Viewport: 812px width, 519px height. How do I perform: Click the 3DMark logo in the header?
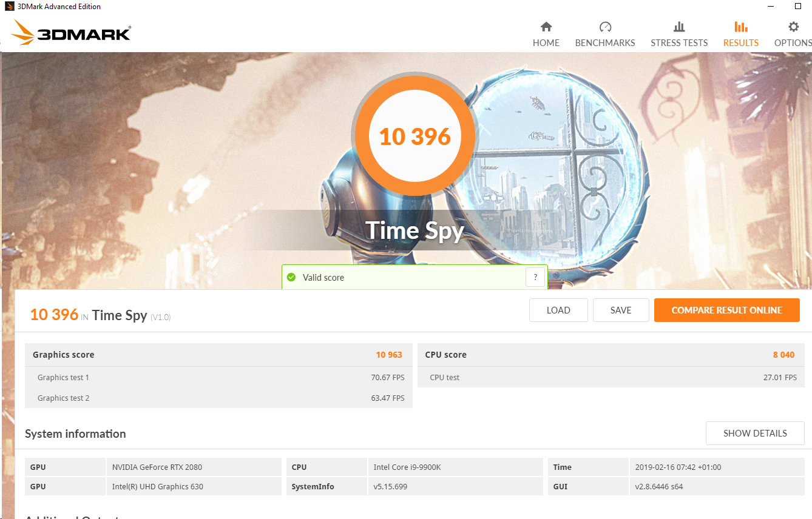click(x=72, y=33)
